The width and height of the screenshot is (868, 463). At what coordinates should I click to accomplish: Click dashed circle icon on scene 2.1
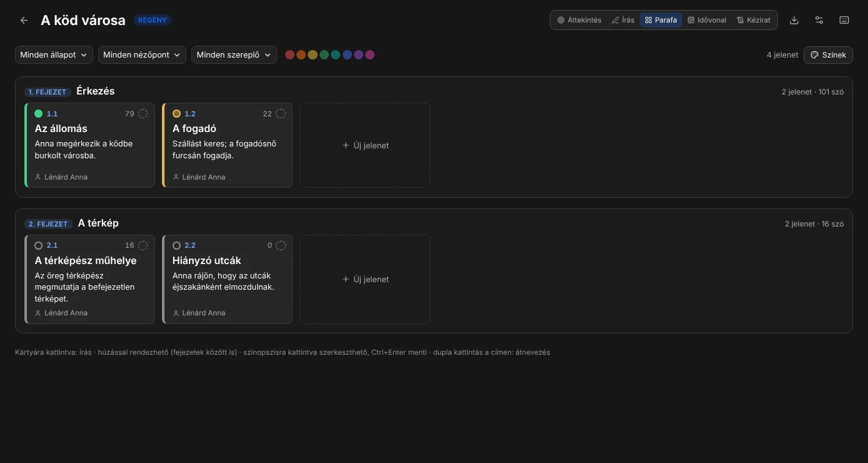pos(143,246)
